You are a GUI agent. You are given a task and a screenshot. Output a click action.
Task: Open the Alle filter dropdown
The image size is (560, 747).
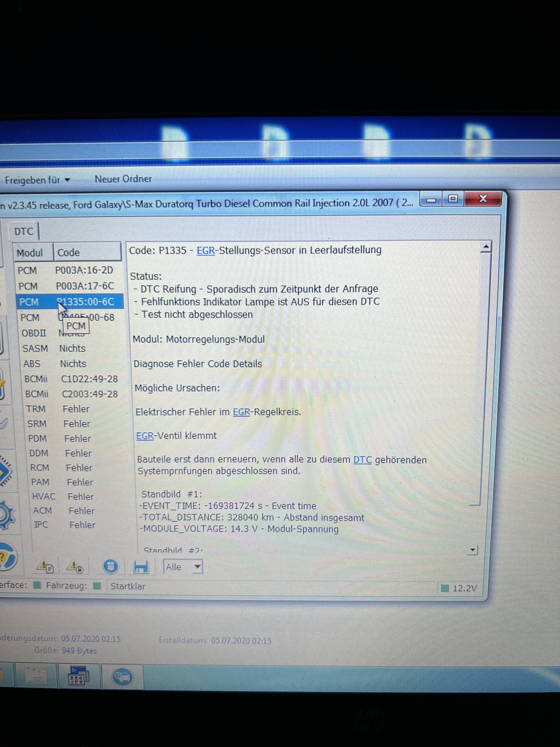(197, 567)
